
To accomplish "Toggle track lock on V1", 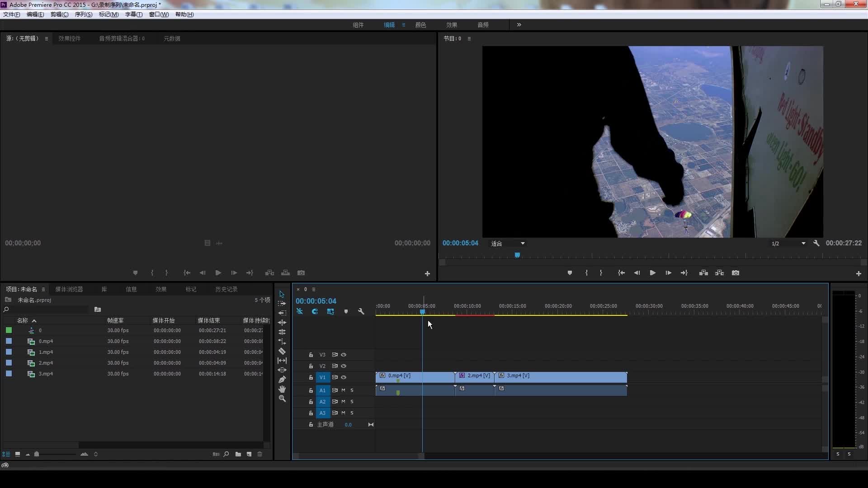I will pos(311,377).
